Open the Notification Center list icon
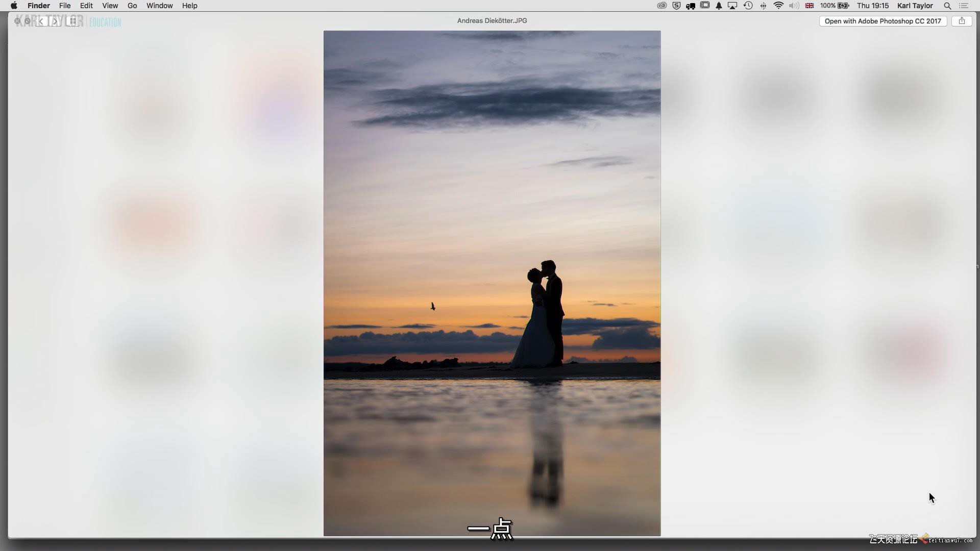 (x=964, y=6)
